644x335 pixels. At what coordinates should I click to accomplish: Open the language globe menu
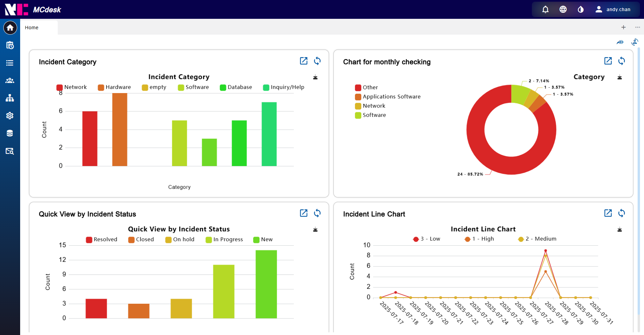[563, 9]
